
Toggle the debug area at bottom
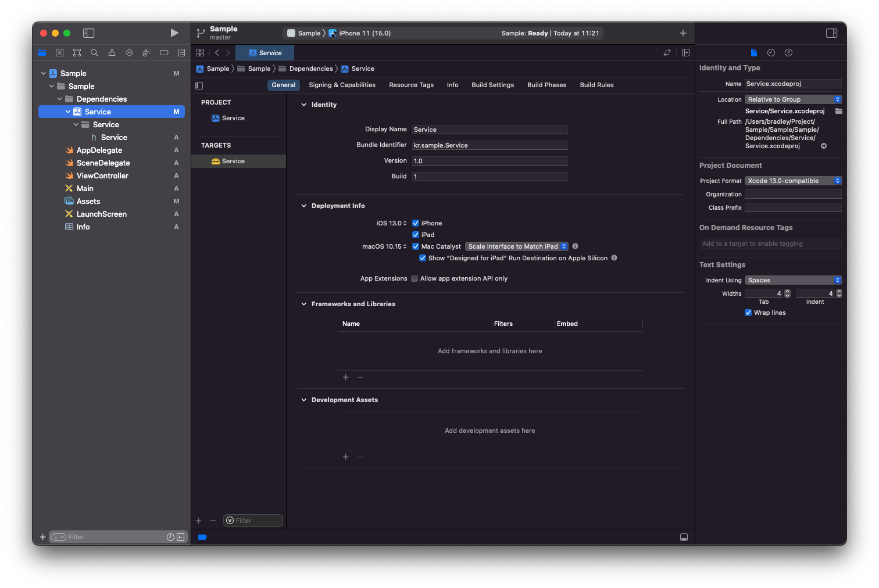click(684, 537)
